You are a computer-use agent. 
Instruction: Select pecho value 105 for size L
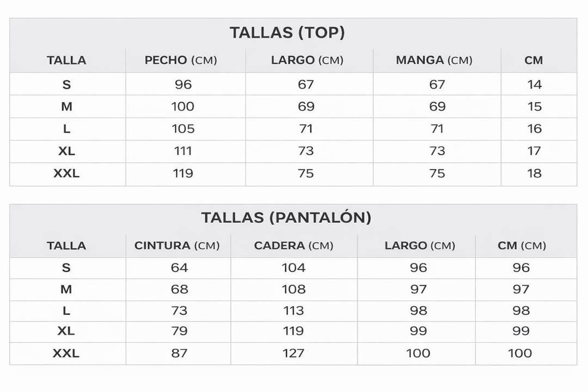[183, 128]
